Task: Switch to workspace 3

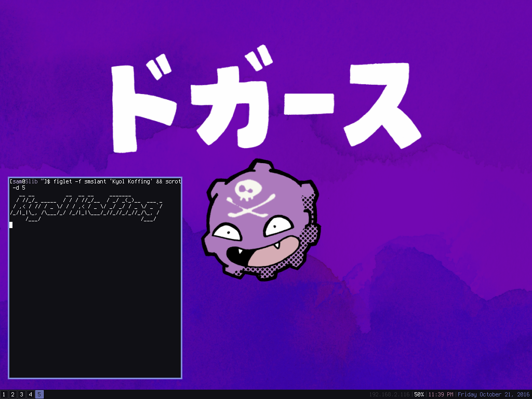Action: pos(22,394)
